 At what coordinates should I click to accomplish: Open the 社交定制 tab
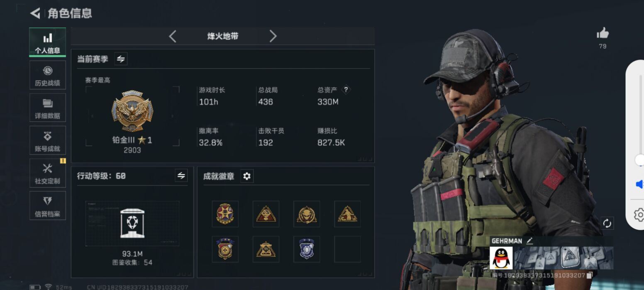pyautogui.click(x=48, y=173)
